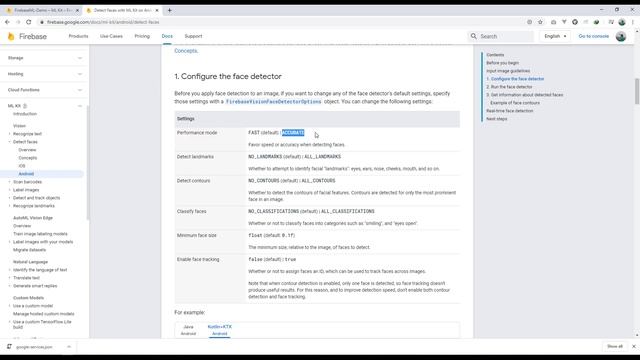
Task: Expand Label images item
Action: pyautogui.click(x=9, y=190)
